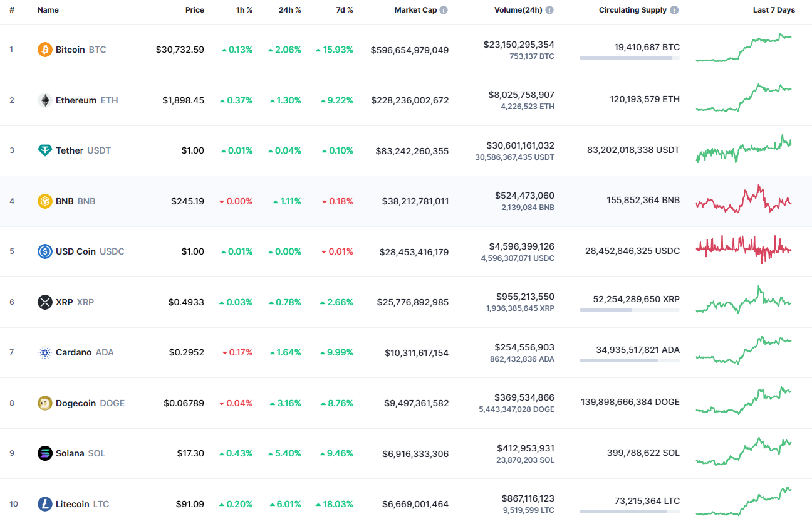Open the Solana coin name link

tap(71, 453)
